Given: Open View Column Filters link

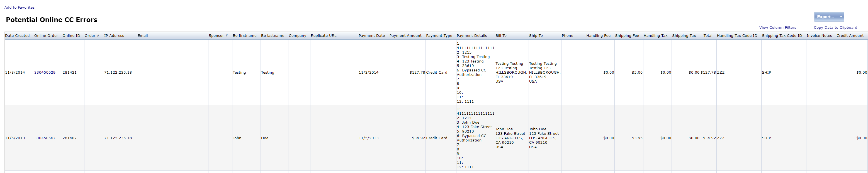Looking at the screenshot, I should [x=777, y=28].
